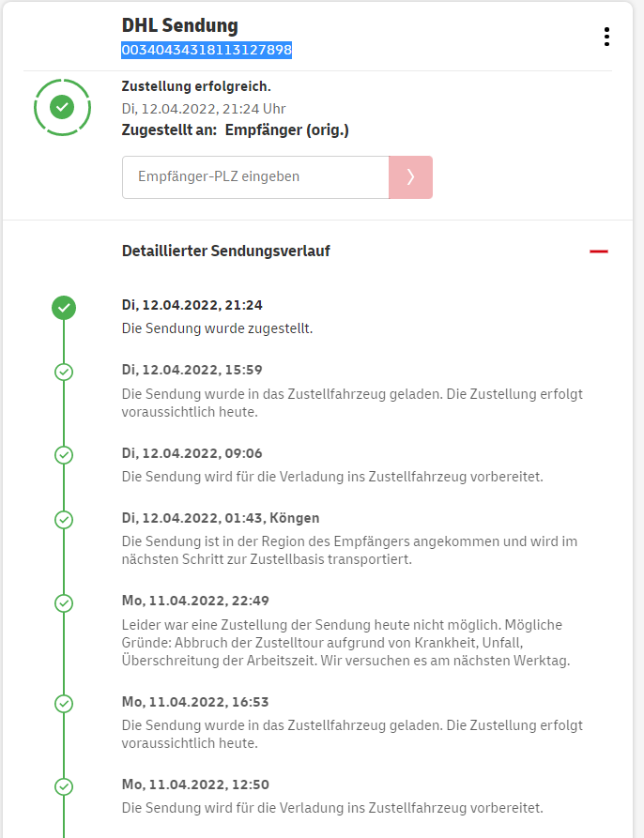
Task: Click the Zustellung erfolgreich status text
Action: tap(196, 86)
